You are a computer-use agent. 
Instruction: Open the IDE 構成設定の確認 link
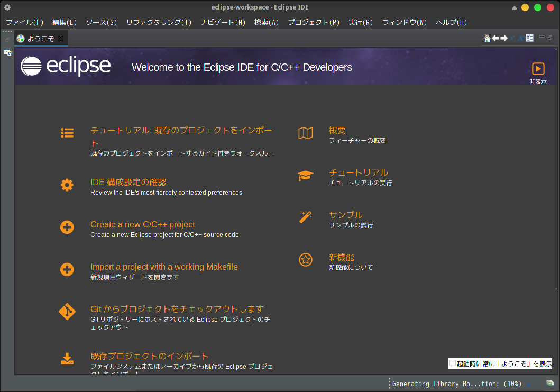128,182
